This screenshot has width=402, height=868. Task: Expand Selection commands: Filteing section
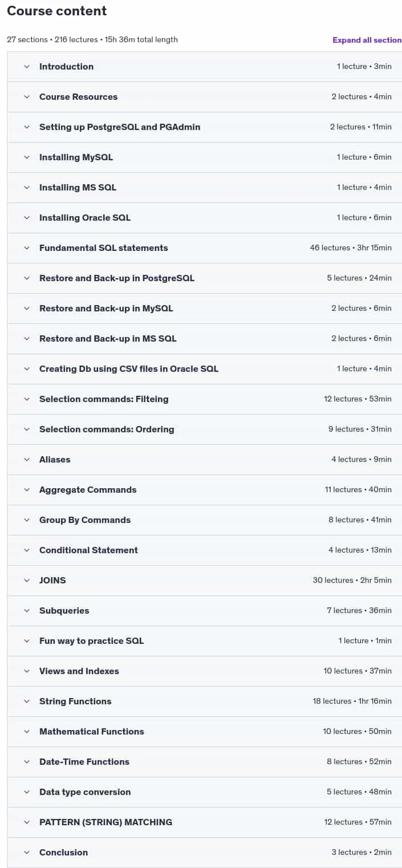(205, 399)
